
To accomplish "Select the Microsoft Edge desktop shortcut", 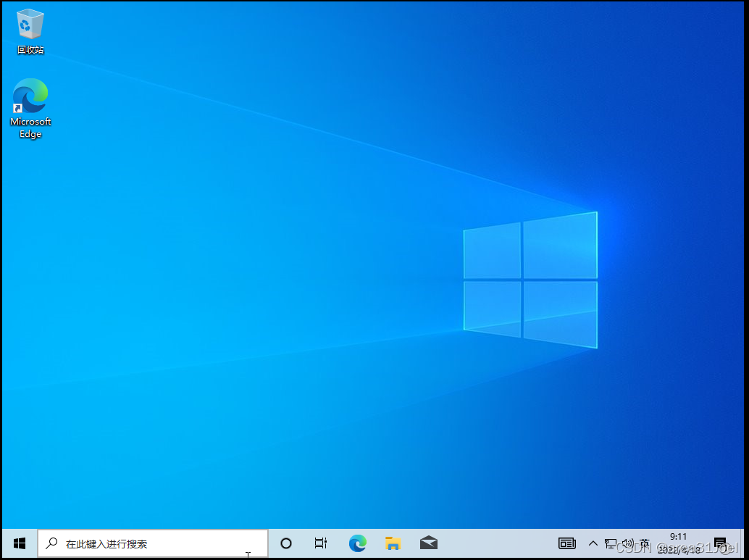I will [x=30, y=109].
